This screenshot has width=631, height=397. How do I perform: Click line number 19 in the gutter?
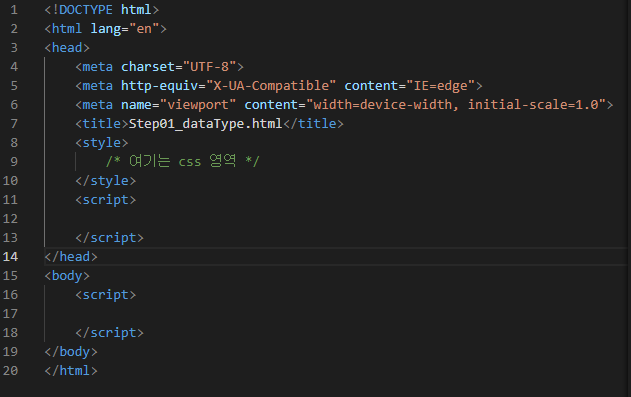tap(10, 352)
